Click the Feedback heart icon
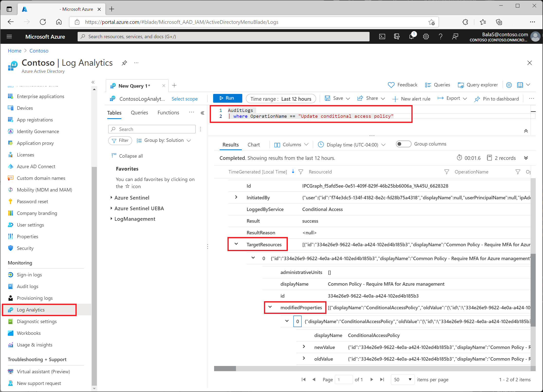 pyautogui.click(x=391, y=85)
